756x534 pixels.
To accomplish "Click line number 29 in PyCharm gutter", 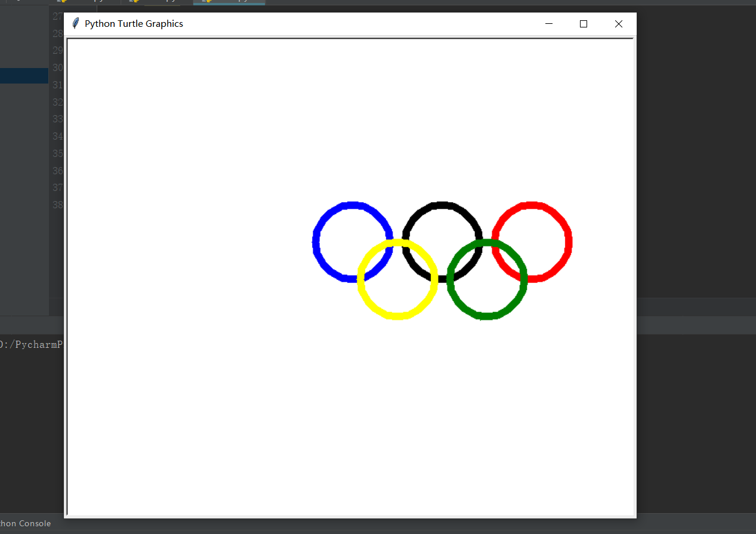I will click(x=58, y=50).
